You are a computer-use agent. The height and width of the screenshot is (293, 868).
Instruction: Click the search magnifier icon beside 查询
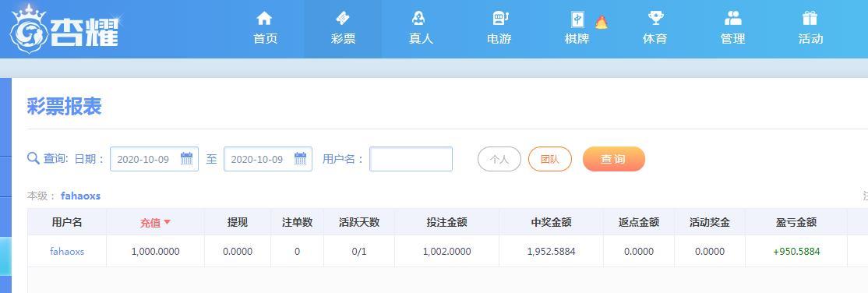34,158
